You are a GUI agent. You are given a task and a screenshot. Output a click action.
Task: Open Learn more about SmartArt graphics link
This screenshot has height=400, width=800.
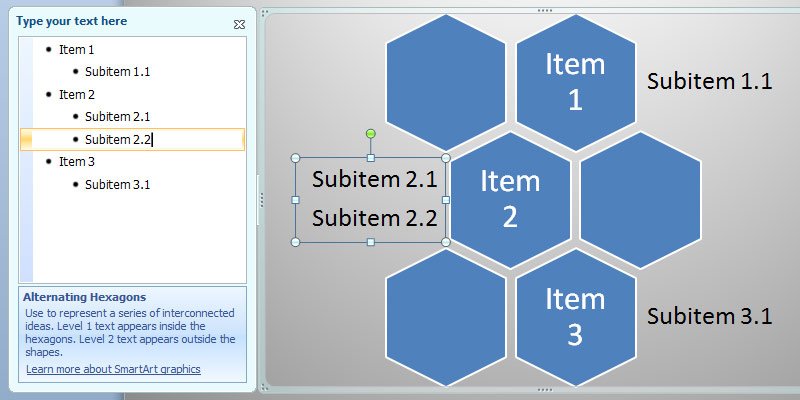[x=113, y=369]
